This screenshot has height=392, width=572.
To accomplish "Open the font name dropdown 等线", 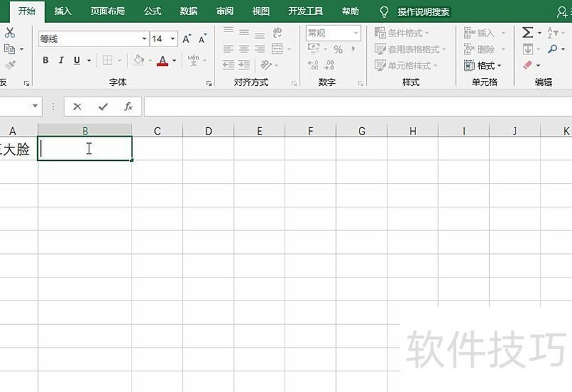I will pos(144,39).
